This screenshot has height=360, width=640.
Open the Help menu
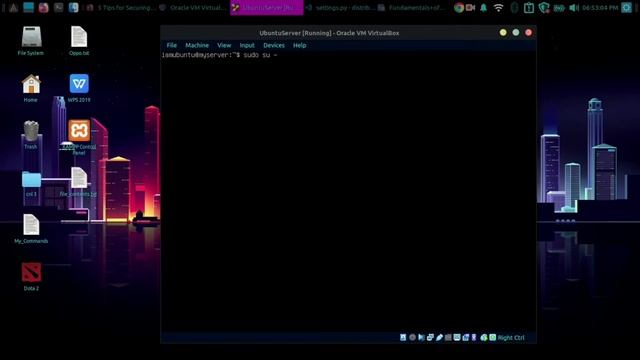click(300, 45)
